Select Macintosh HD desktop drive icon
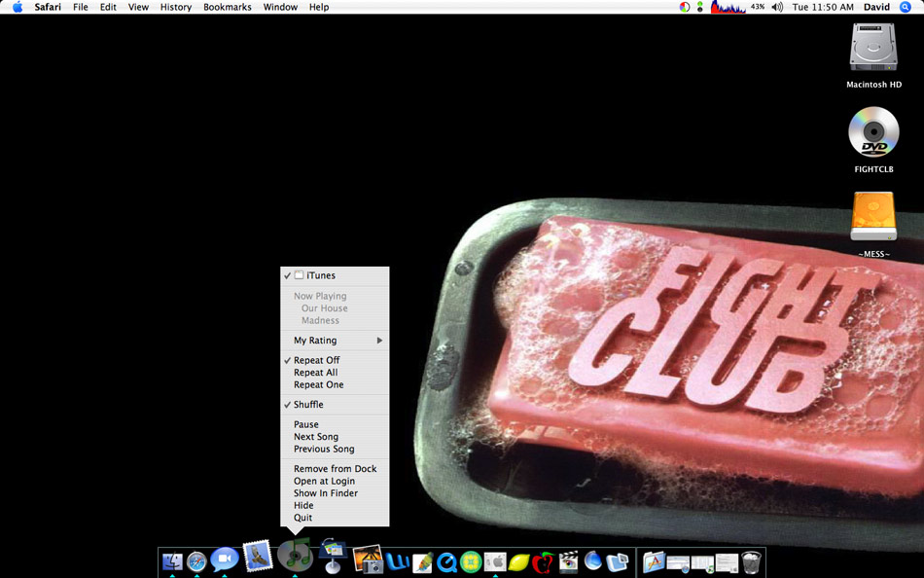 873,49
